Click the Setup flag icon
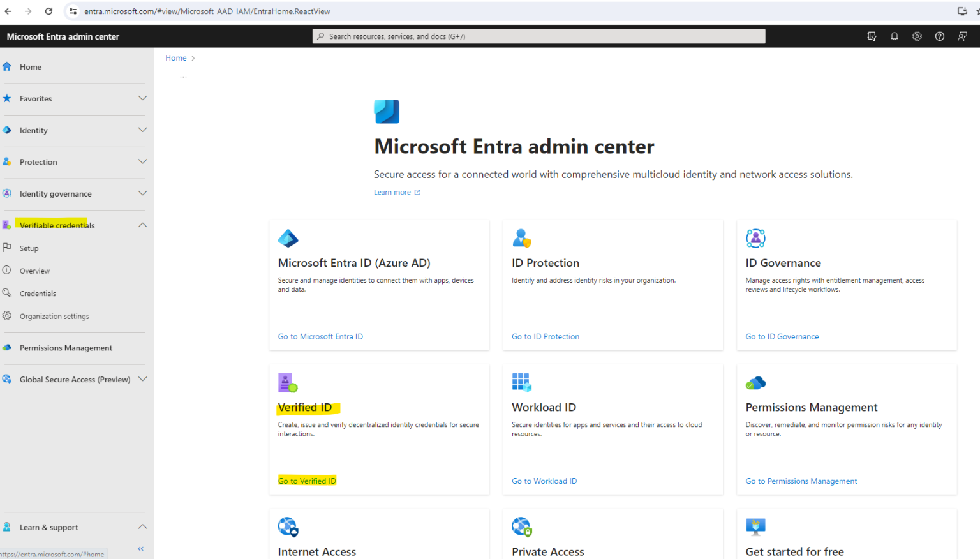This screenshot has height=559, width=980. pyautogui.click(x=7, y=248)
